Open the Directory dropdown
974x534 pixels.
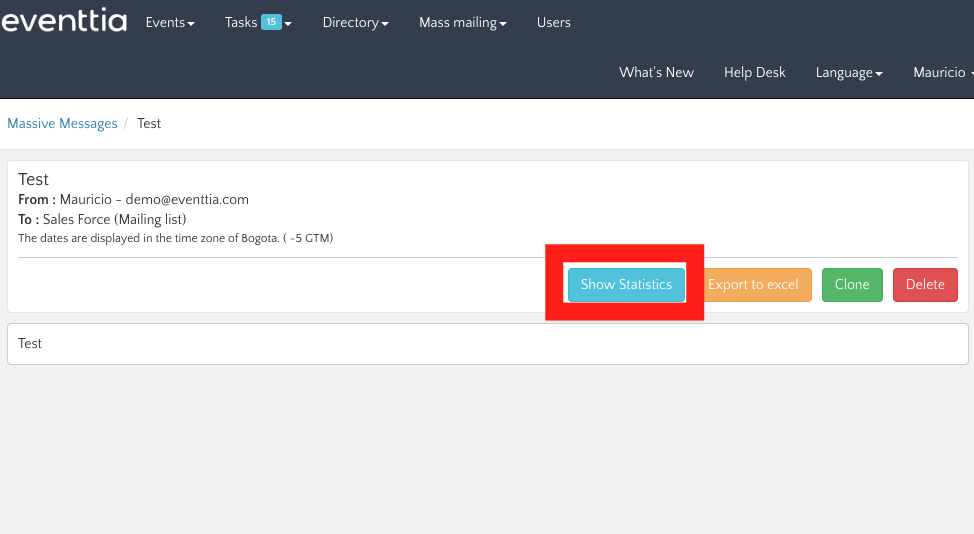tap(355, 22)
